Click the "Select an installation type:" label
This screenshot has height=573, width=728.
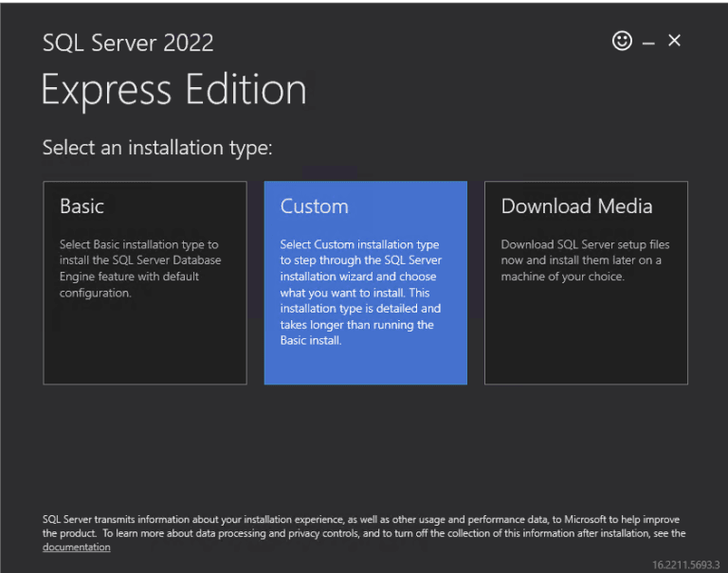pyautogui.click(x=157, y=149)
